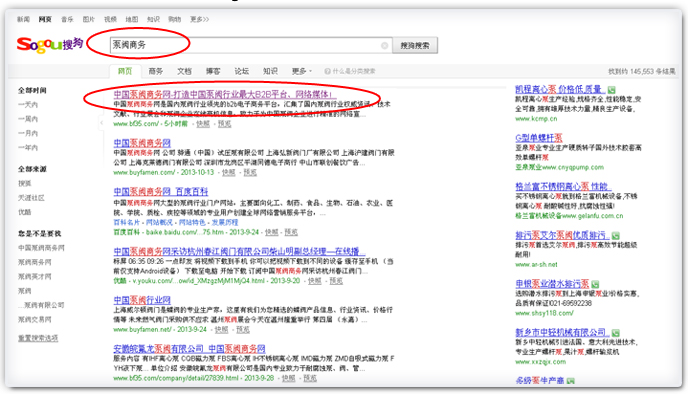The width and height of the screenshot is (688, 394).
Task: Select the 网页 top navigation item
Action: pos(45,19)
